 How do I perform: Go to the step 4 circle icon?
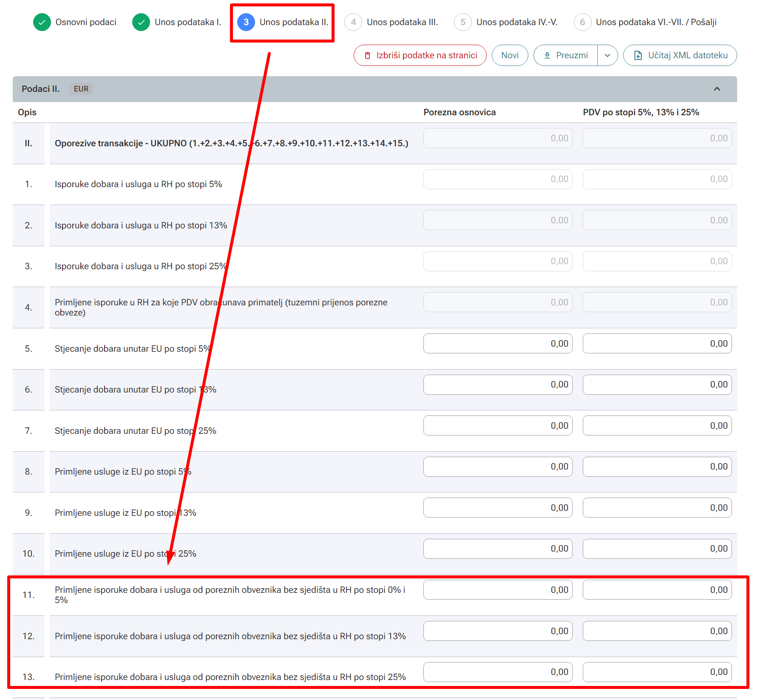coord(353,22)
